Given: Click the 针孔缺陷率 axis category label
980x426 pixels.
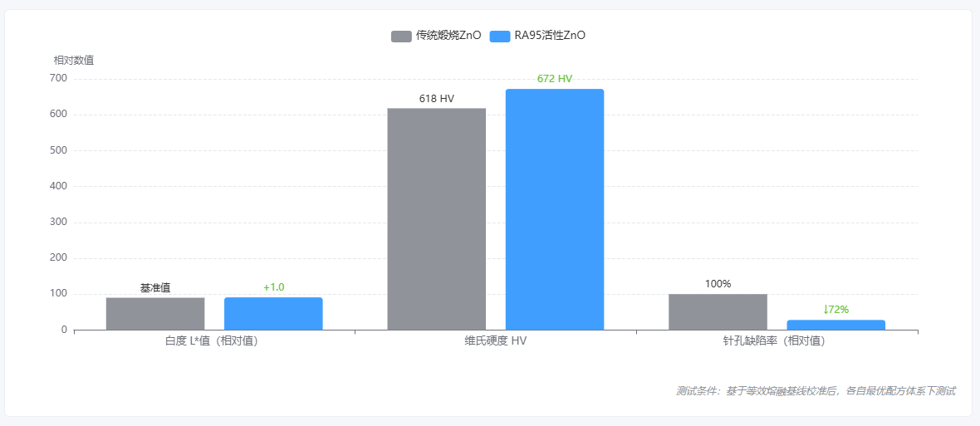Looking at the screenshot, I should pyautogui.click(x=774, y=341).
